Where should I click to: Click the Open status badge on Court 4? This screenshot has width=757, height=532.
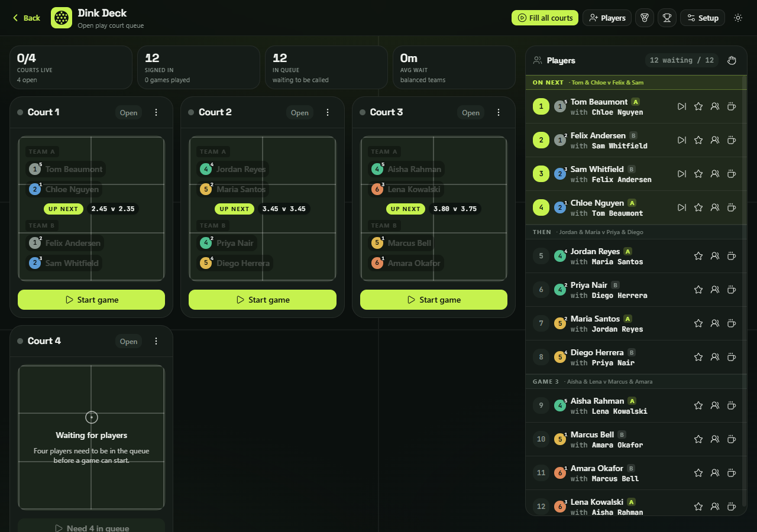(128, 341)
